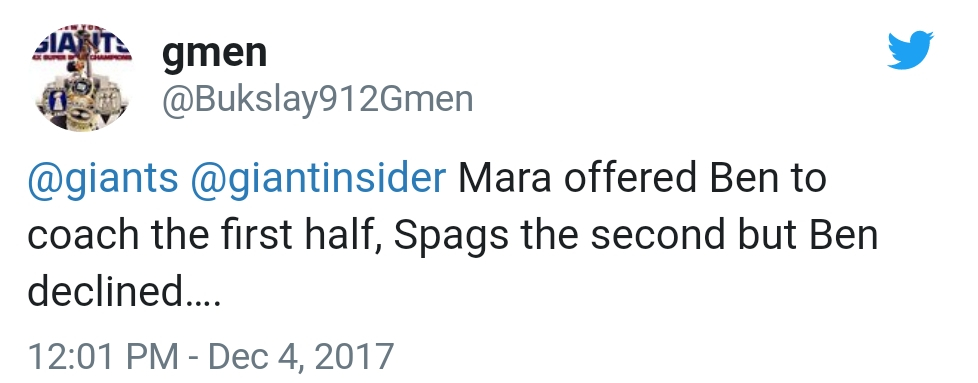
Task: Click the tweet body text to expand
Action: click(x=453, y=235)
